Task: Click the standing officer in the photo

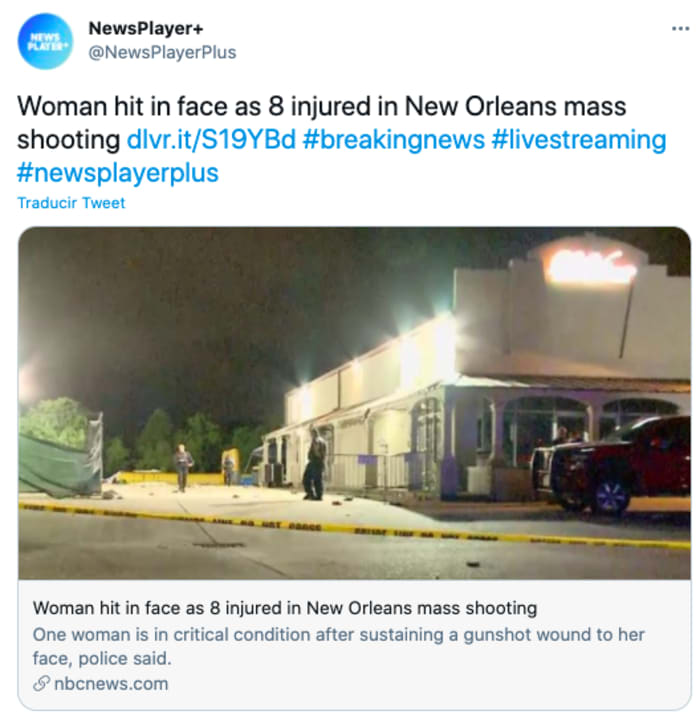Action: tap(315, 463)
